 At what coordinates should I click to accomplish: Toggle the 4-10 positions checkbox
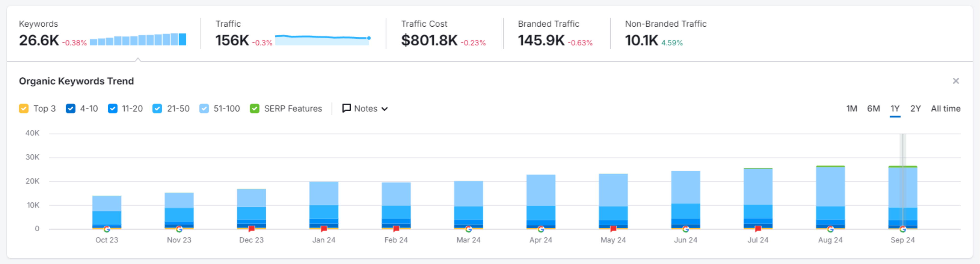tap(70, 109)
